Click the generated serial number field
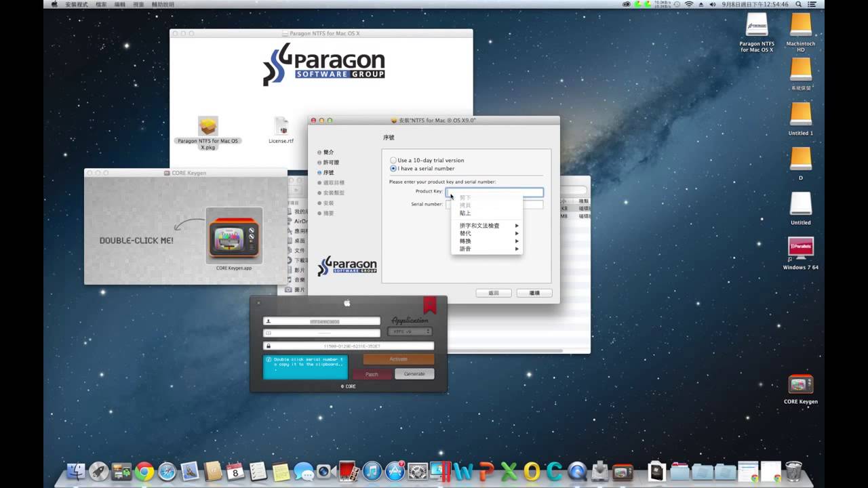Image resolution: width=868 pixels, height=488 pixels. point(349,346)
